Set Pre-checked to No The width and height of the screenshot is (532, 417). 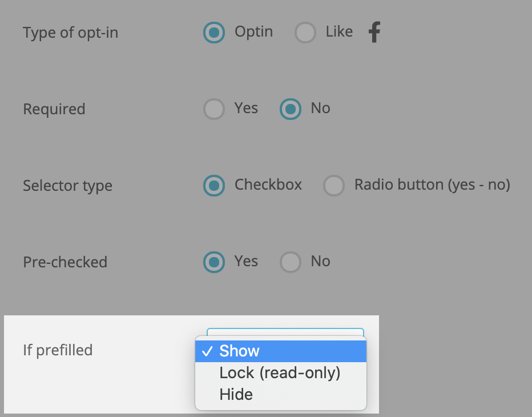click(x=291, y=262)
